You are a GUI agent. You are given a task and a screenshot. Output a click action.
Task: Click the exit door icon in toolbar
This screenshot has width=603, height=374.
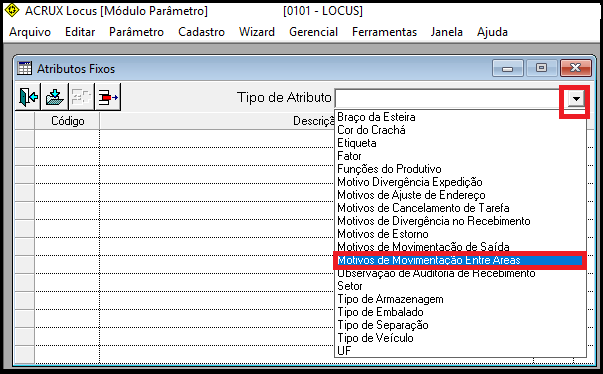pyautogui.click(x=28, y=97)
